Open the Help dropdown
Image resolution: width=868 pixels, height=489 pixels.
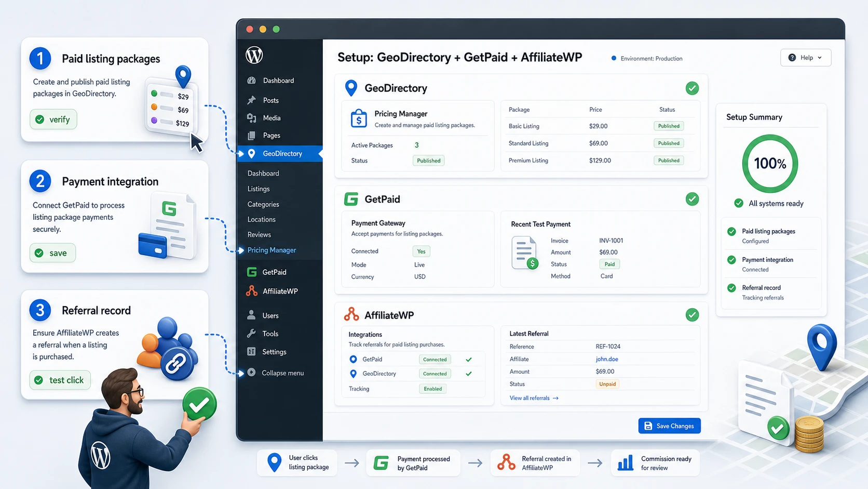(x=806, y=58)
